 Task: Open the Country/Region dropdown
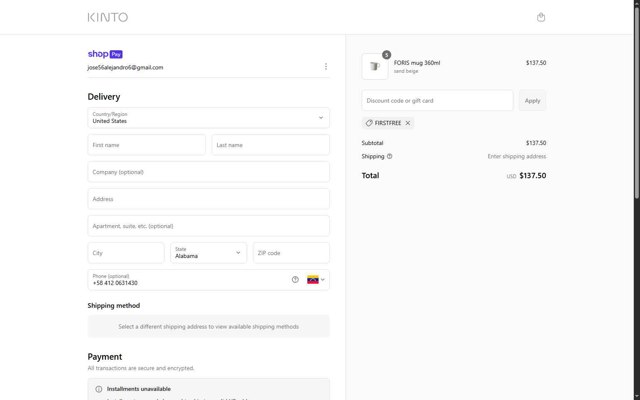(209, 118)
